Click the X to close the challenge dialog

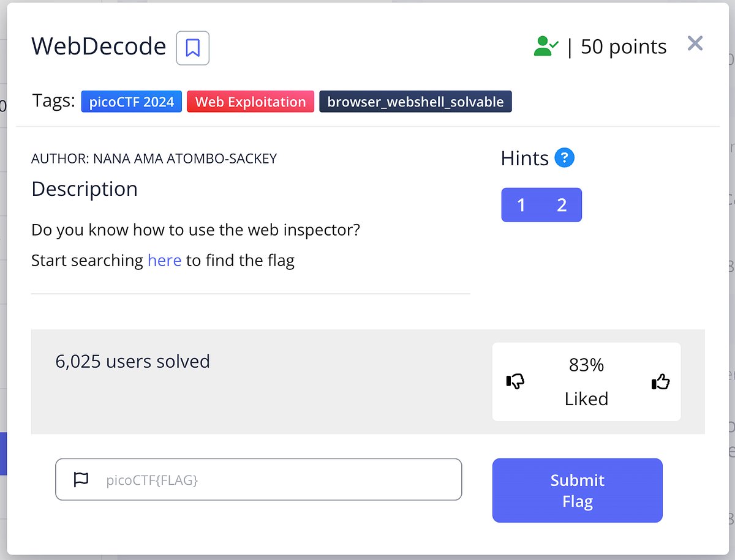coord(695,43)
